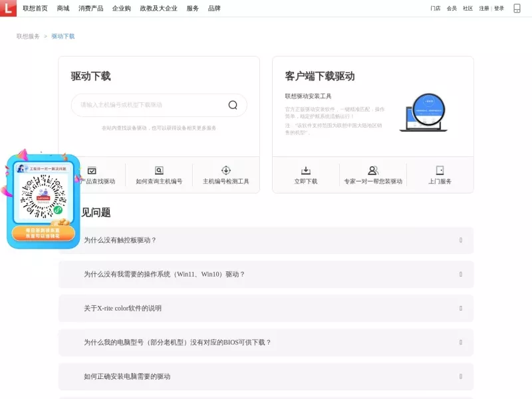Go to 社区 link
Screen dimensions: 532x399
click(x=468, y=8)
